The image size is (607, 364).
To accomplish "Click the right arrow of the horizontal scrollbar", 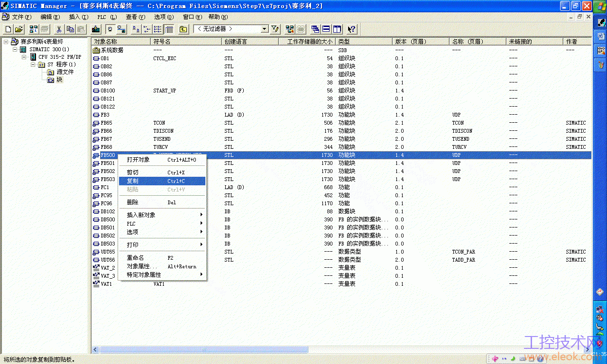I will pos(588,350).
